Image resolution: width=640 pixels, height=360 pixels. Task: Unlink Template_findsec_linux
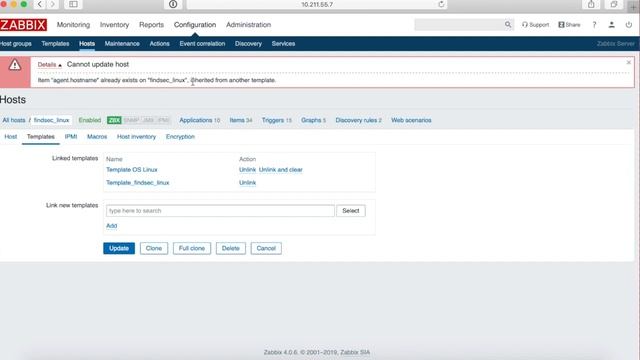pyautogui.click(x=247, y=183)
